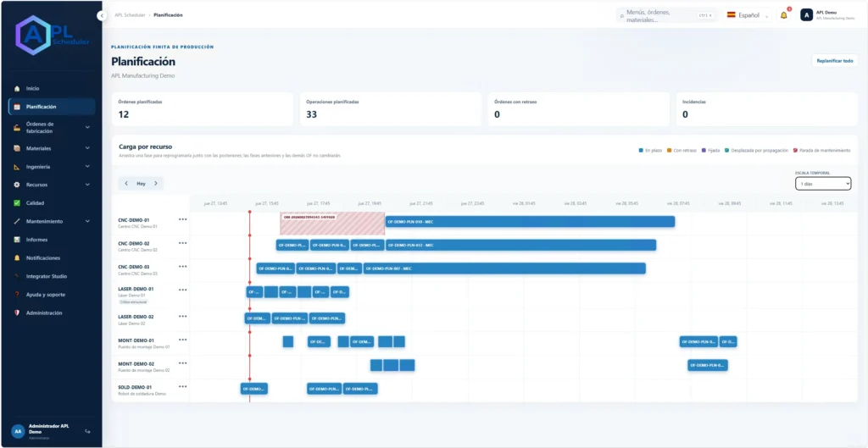This screenshot has width=868, height=448.
Task: Collapse the sidebar with the arrow toggle
Action: coord(102,16)
